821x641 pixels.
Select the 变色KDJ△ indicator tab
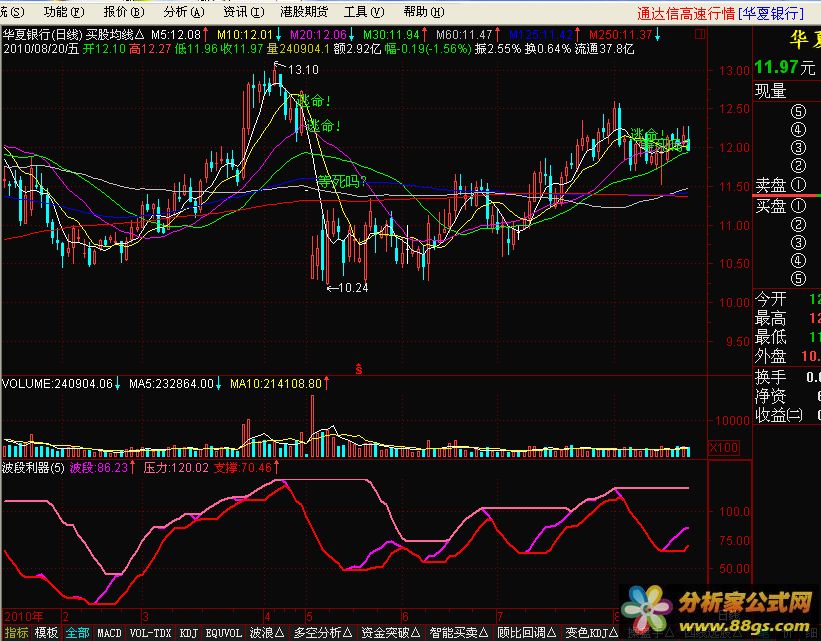coord(591,633)
